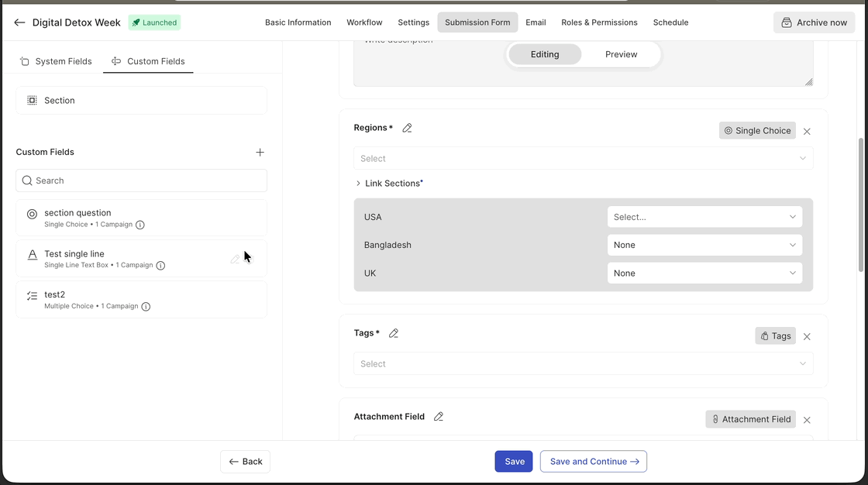Click the custom fields Search input

[x=141, y=181]
